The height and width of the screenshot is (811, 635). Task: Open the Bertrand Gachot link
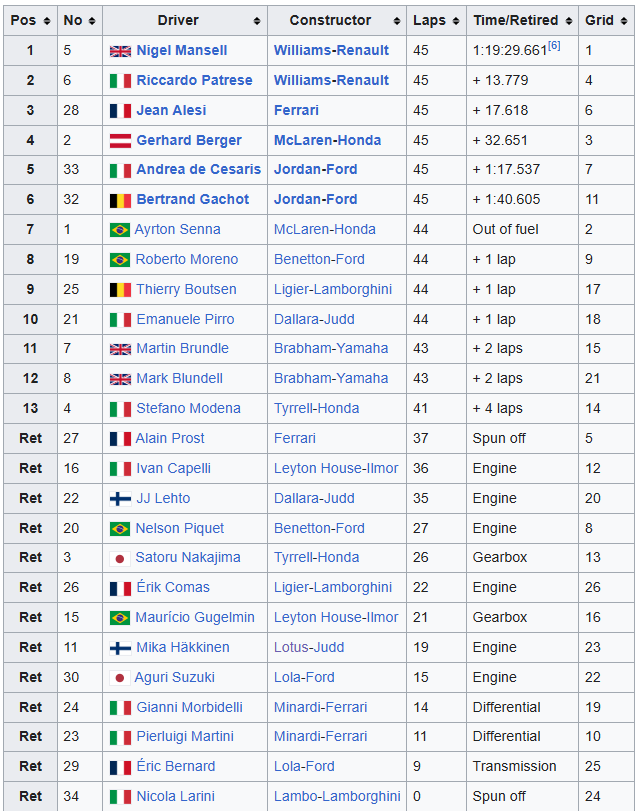pyautogui.click(x=192, y=199)
